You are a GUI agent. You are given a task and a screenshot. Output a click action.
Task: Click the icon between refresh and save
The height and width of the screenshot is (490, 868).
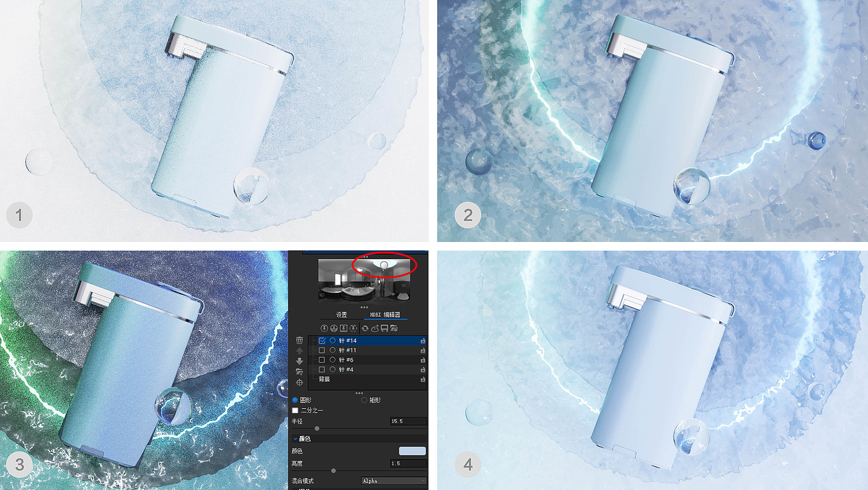(375, 327)
